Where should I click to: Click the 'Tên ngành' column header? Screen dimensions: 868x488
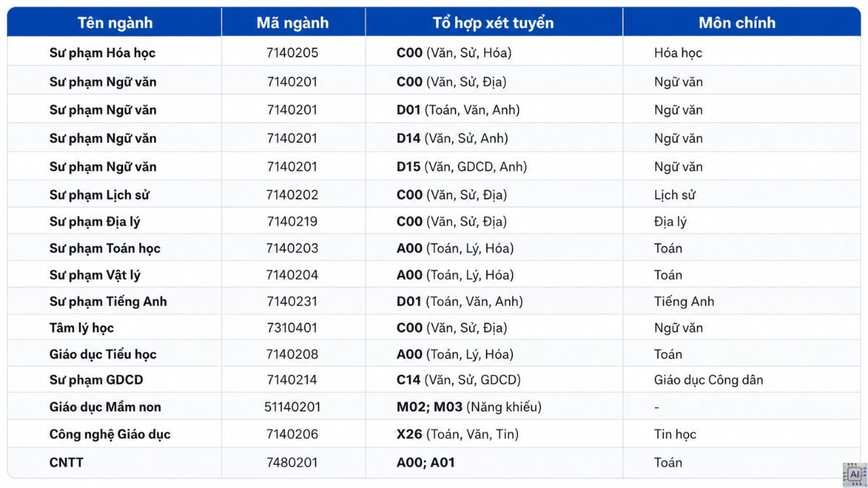[x=115, y=22]
